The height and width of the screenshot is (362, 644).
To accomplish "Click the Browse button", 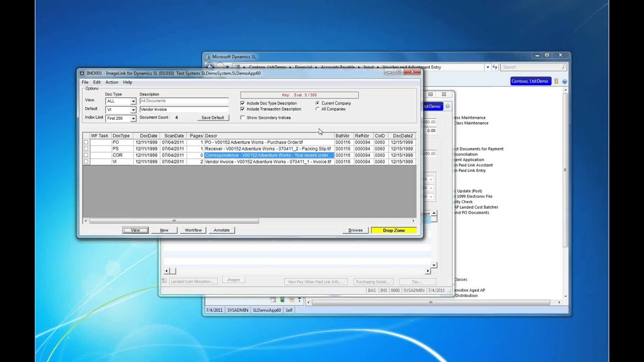I will [x=355, y=230].
